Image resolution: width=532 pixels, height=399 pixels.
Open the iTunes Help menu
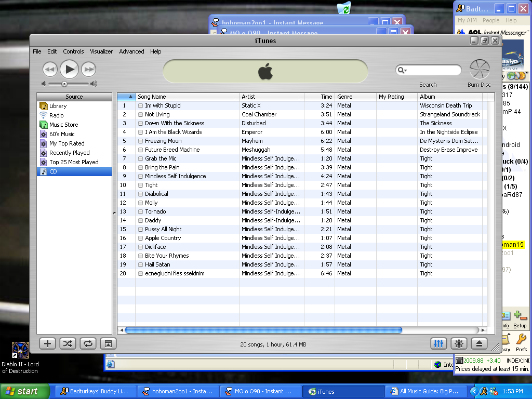pyautogui.click(x=156, y=51)
